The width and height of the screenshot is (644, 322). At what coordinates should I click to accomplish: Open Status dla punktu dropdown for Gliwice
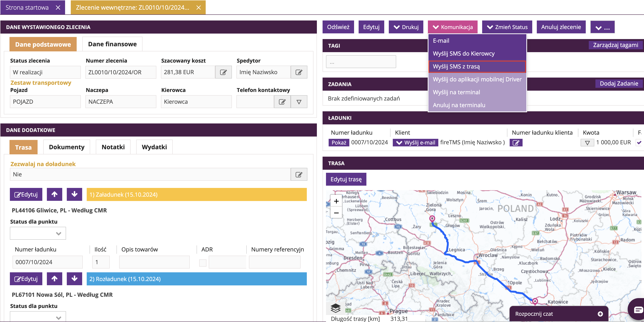pyautogui.click(x=38, y=233)
